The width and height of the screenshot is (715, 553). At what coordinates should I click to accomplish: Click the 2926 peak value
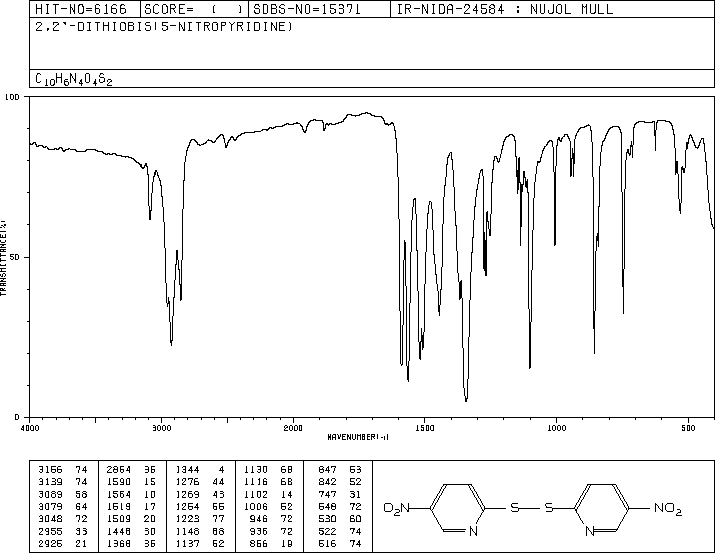click(x=50, y=543)
